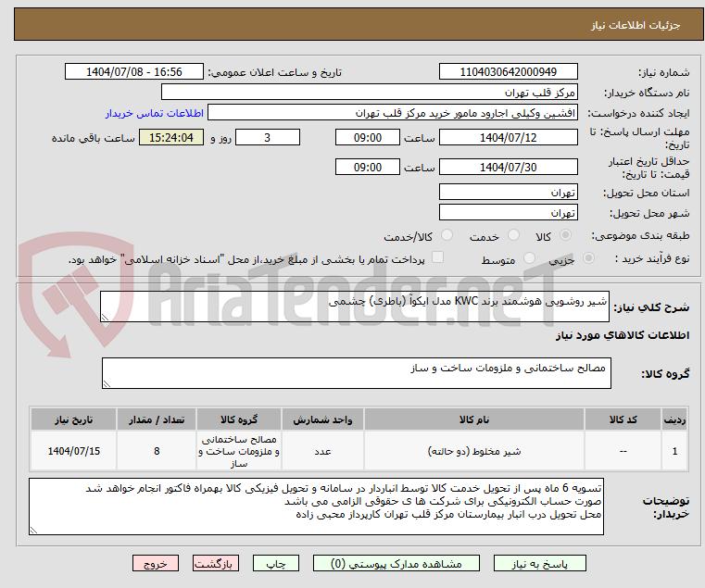Click response deadline date 1404/07/12
This screenshot has height=588, width=705.
coord(508,138)
